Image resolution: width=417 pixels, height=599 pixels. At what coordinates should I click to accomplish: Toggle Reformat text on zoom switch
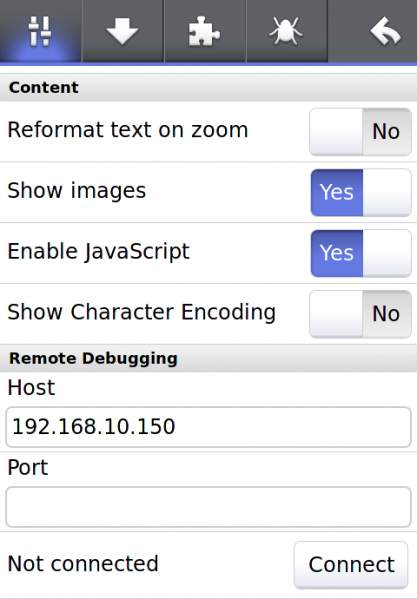[360, 132]
